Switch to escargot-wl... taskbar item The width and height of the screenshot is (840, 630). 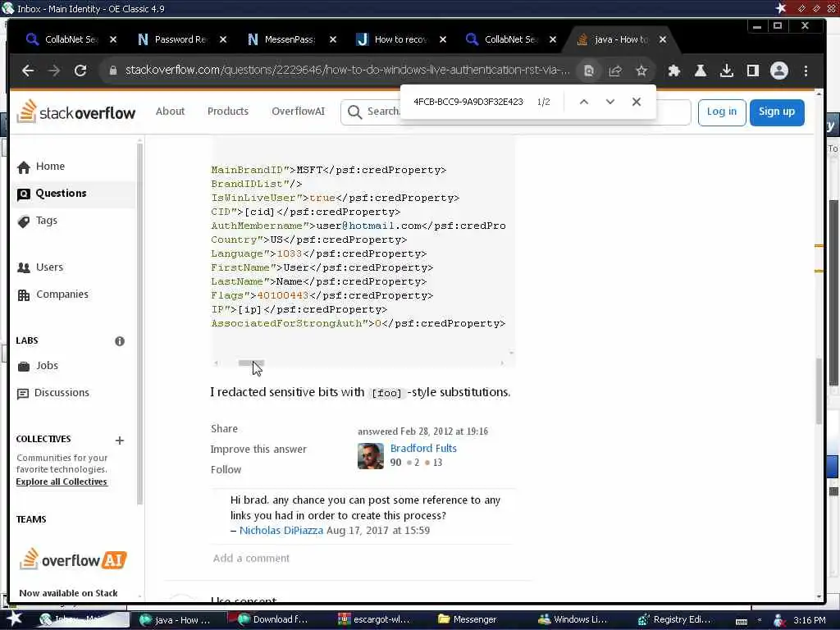click(x=374, y=620)
